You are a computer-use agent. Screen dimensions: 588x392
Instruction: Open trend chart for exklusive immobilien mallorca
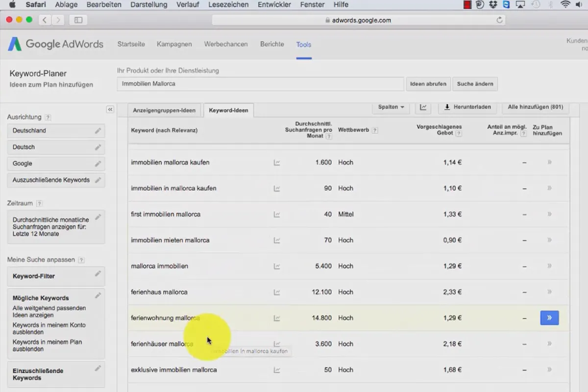pyautogui.click(x=277, y=370)
